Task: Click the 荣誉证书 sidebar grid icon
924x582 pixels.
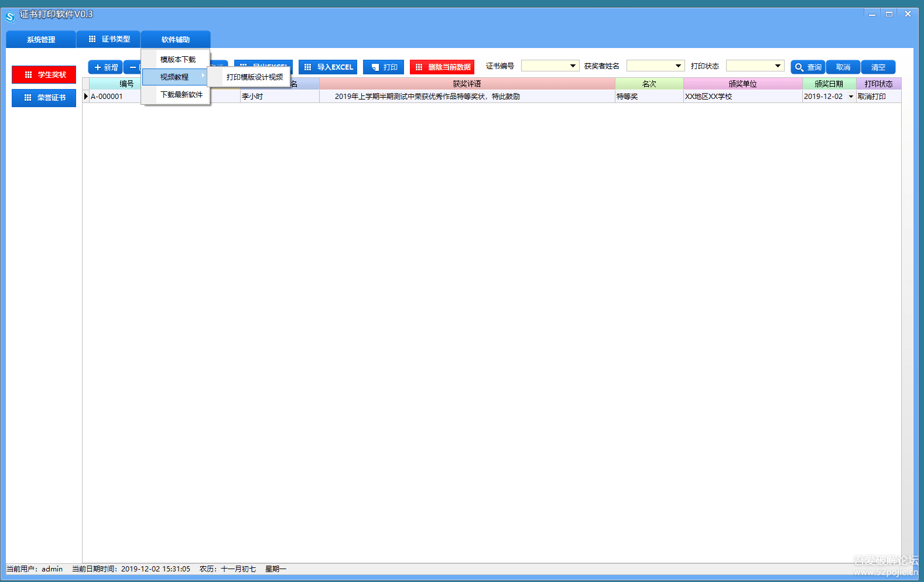Action: click(x=28, y=98)
